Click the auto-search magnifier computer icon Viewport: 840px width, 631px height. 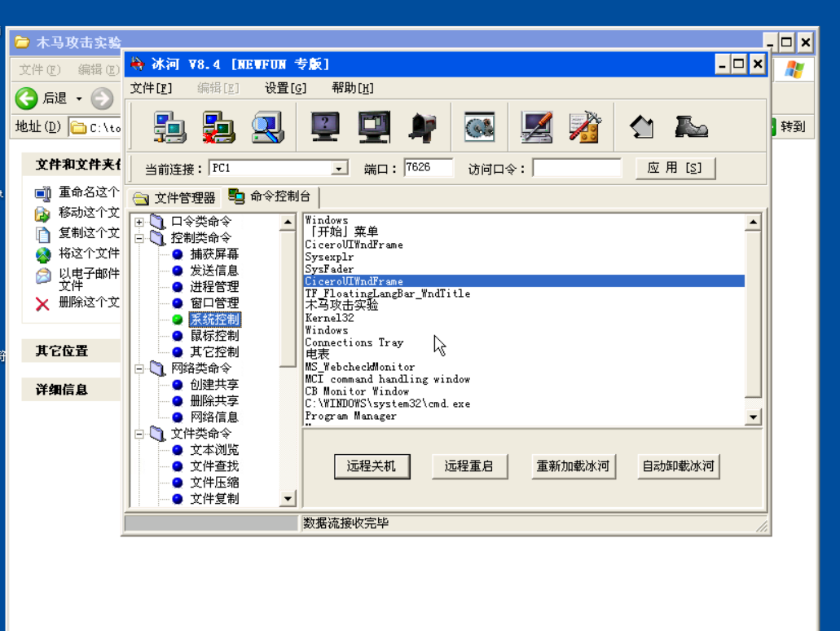click(x=267, y=127)
